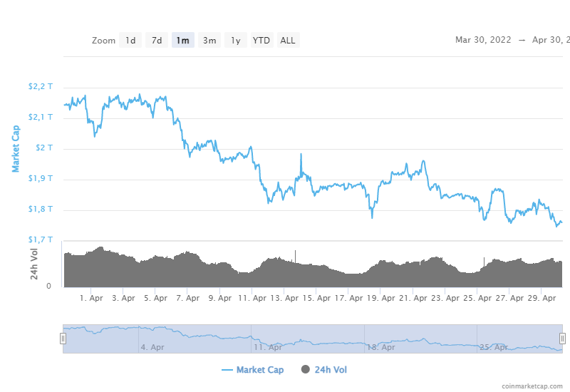Edit the Mar 30, 2022 start date
This screenshot has height=392, width=570.
pyautogui.click(x=484, y=40)
